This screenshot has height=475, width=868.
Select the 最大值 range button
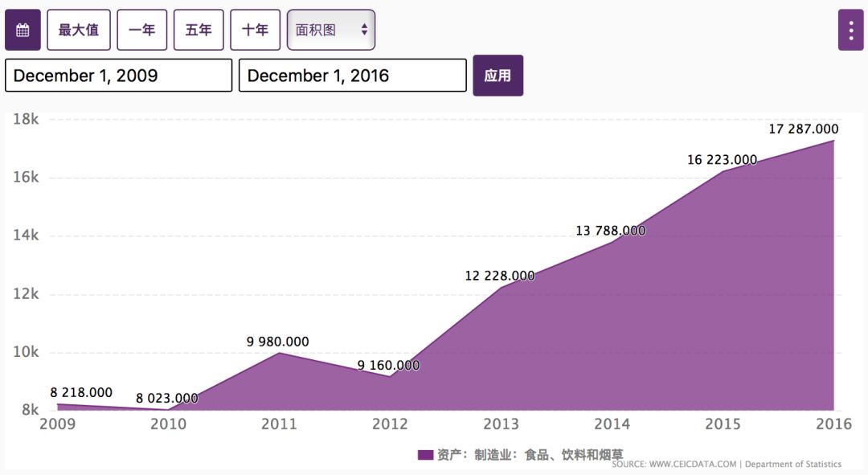79,31
